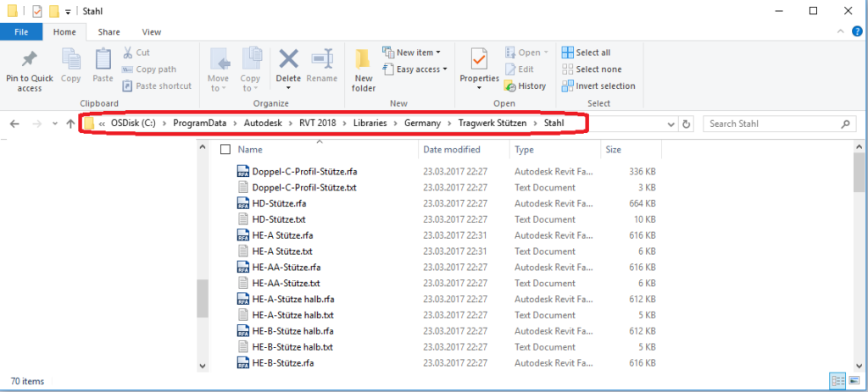
Task: Click the Copy to icon
Action: (x=251, y=58)
